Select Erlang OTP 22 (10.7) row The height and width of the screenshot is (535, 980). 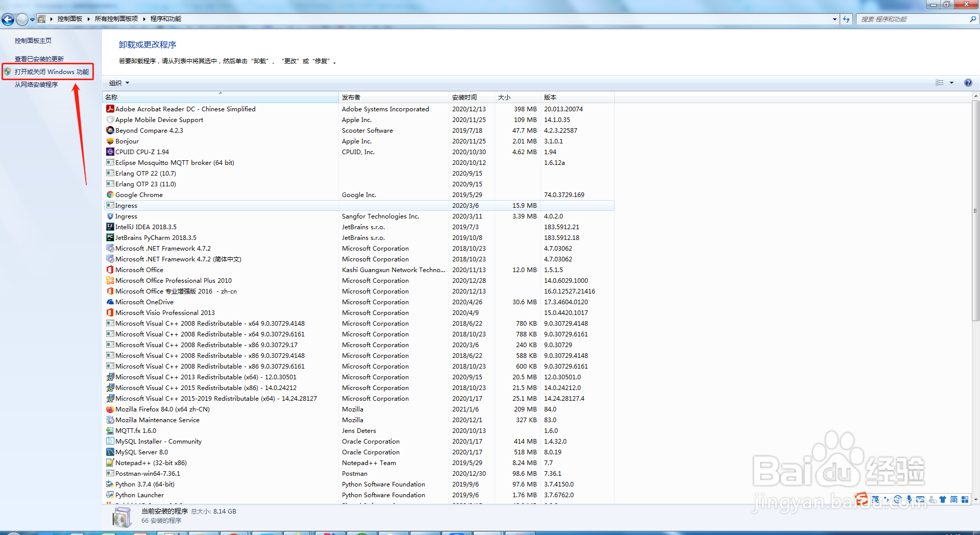tap(359, 173)
